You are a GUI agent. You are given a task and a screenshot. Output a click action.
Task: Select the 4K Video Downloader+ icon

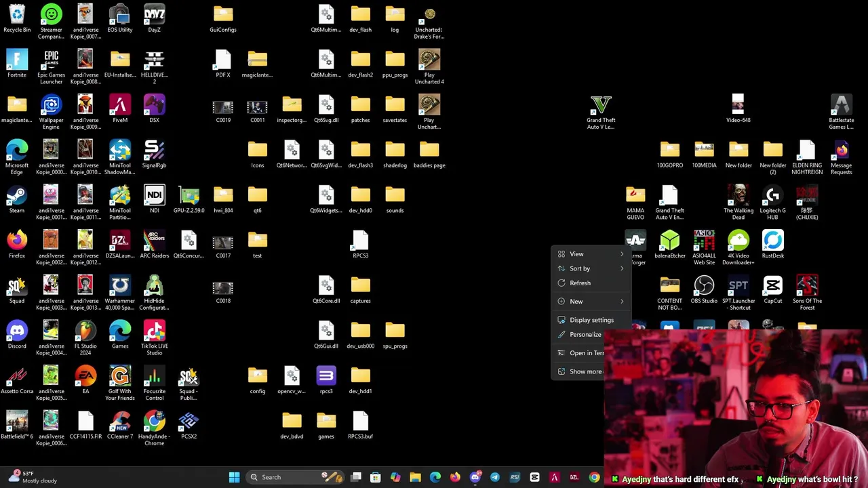pos(738,248)
